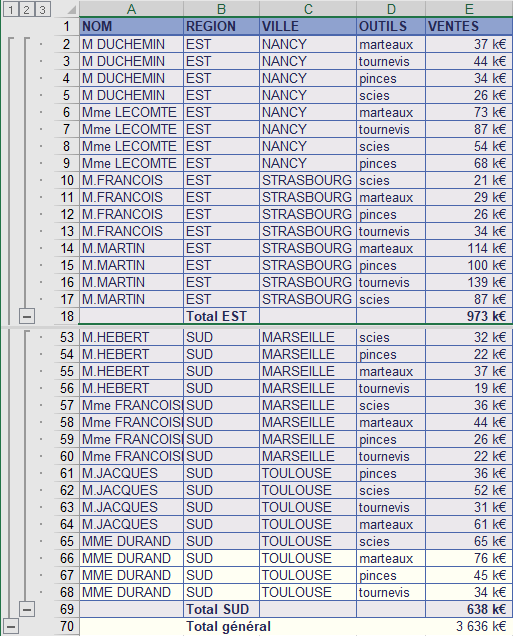Select column B header
Viewport: 513px width, 636px height.
tap(221, 9)
